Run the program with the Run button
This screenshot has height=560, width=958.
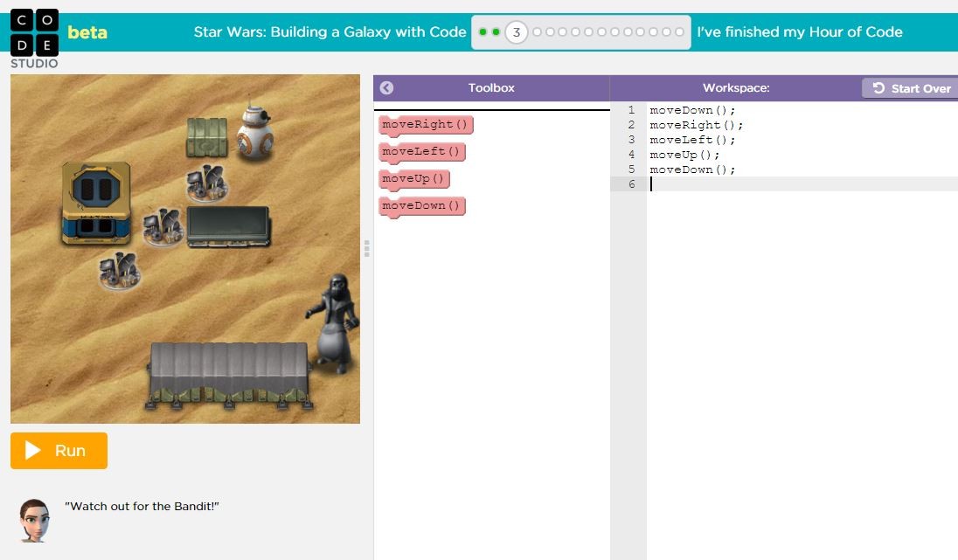(59, 451)
